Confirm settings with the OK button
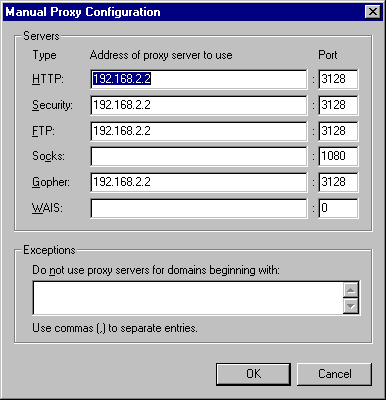Viewport: 386px width, 400px height. pyautogui.click(x=253, y=374)
